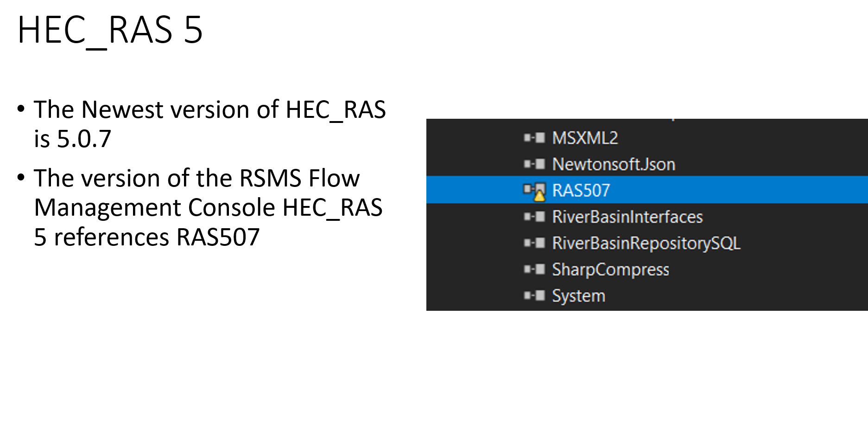Viewport: 868px width, 443px height.
Task: Click the Newtonsoft.Json reference icon
Action: tap(534, 164)
